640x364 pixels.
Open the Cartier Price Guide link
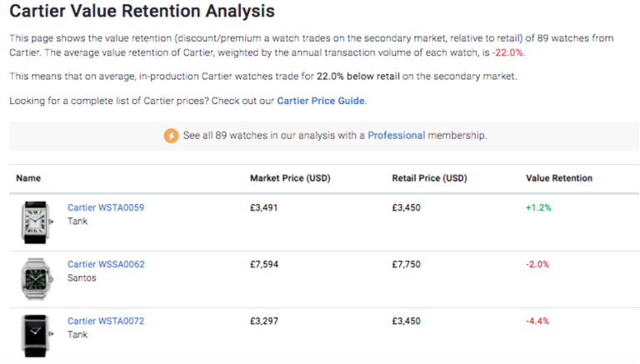coord(321,101)
